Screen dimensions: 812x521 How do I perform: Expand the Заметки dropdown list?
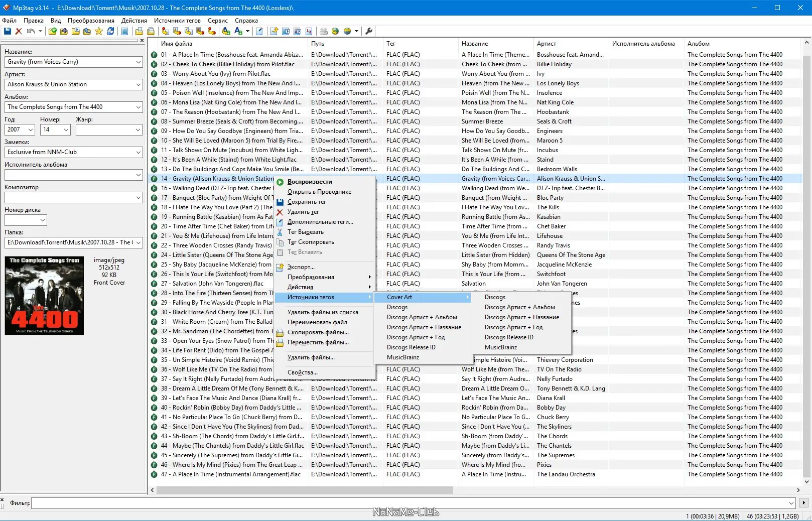tap(138, 152)
